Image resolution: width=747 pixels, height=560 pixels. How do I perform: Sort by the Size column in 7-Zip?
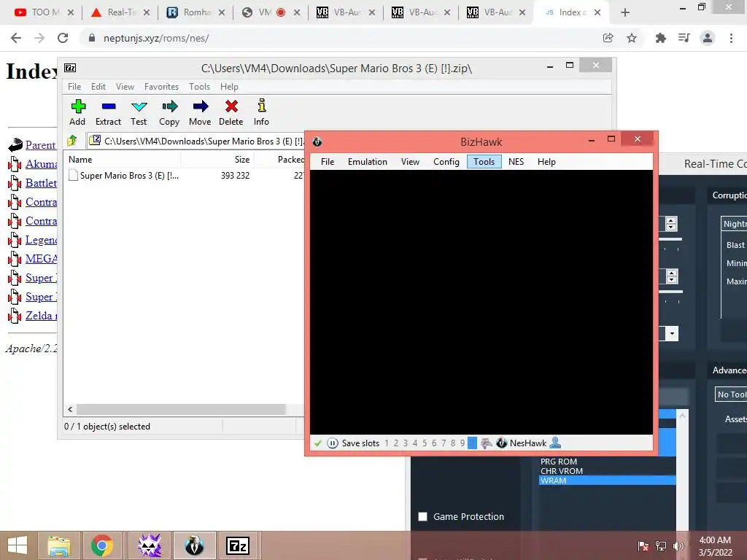pos(218,160)
